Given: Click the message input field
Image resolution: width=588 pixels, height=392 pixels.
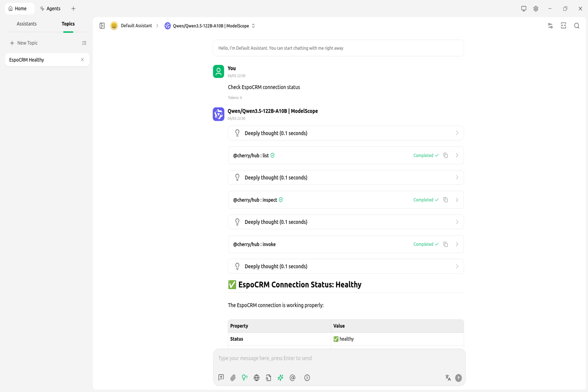Looking at the screenshot, I should [338, 358].
